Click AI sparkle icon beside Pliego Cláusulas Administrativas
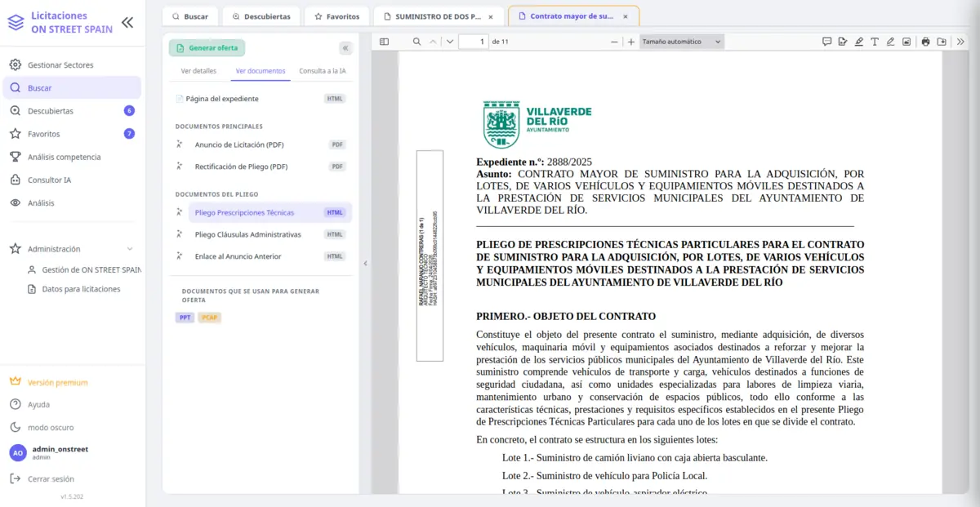The width and height of the screenshot is (980, 507). point(180,234)
